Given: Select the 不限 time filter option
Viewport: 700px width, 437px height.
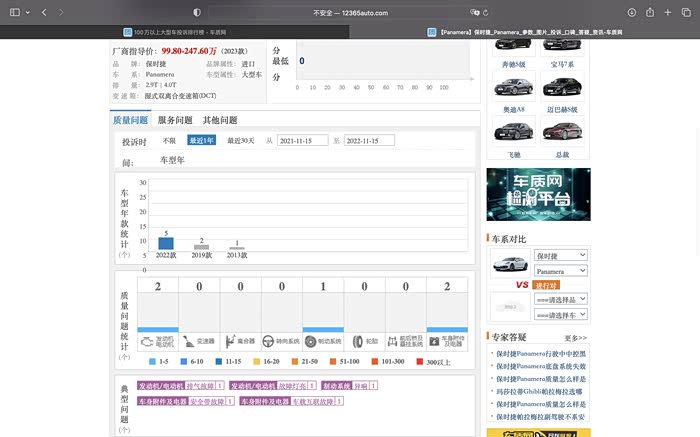Looking at the screenshot, I should tap(169, 141).
